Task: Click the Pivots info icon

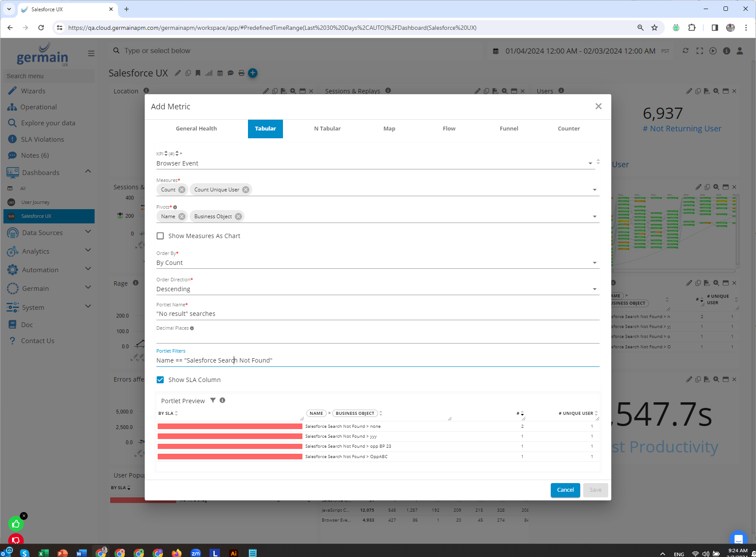Action: click(x=175, y=207)
